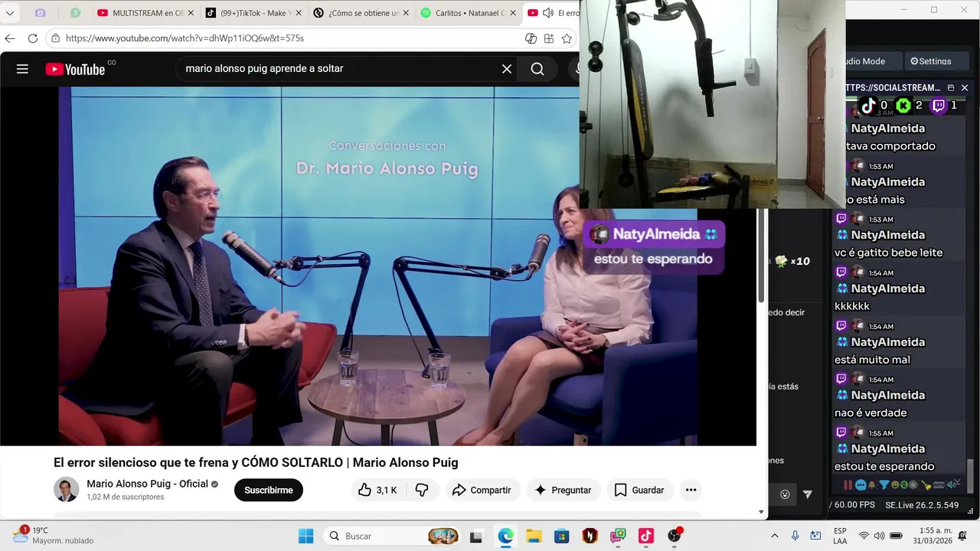Like the video with thumbs up 3,1 K

pyautogui.click(x=378, y=490)
